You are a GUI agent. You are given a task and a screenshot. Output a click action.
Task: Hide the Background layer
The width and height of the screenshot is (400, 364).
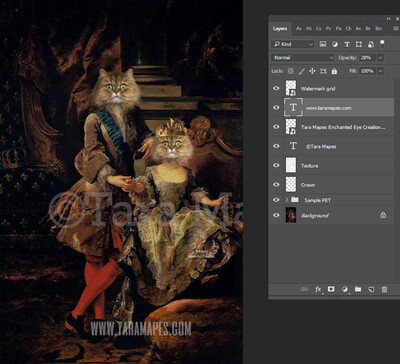pos(276,215)
